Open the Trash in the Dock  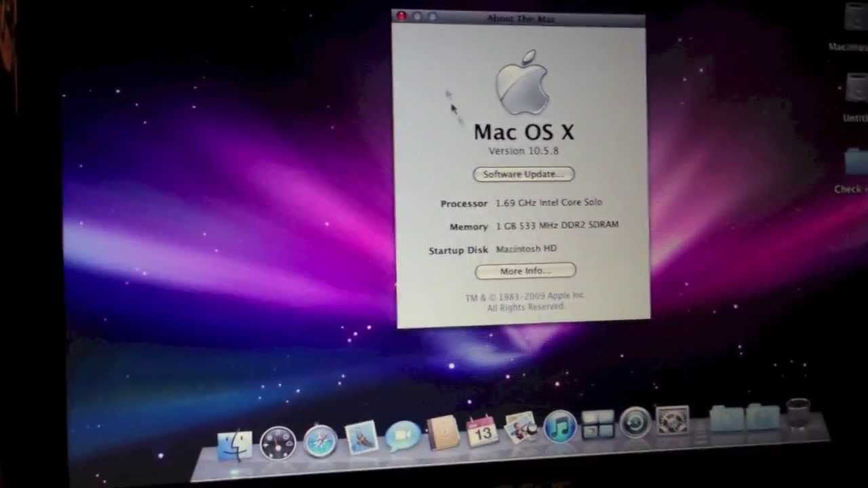(799, 413)
